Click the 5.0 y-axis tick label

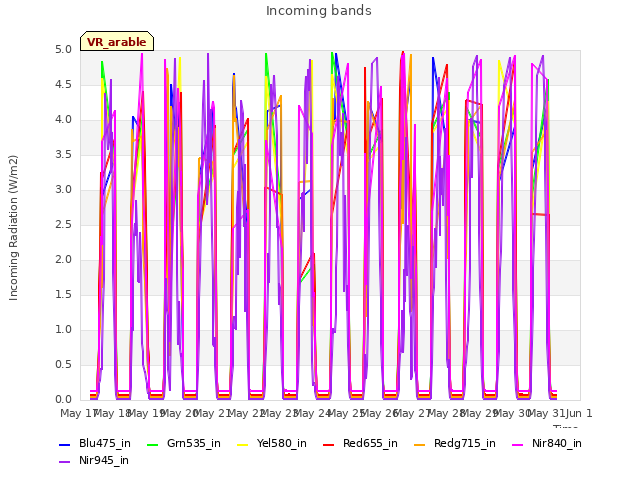[x=63, y=49]
